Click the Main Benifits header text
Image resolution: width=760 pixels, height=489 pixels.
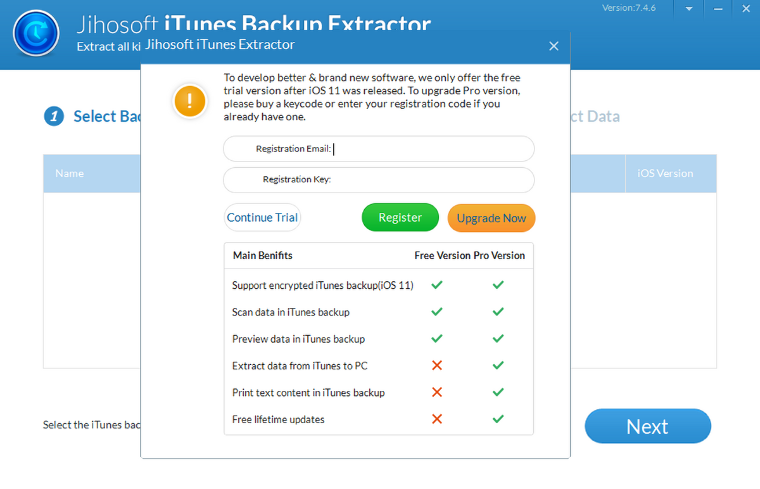tap(263, 255)
